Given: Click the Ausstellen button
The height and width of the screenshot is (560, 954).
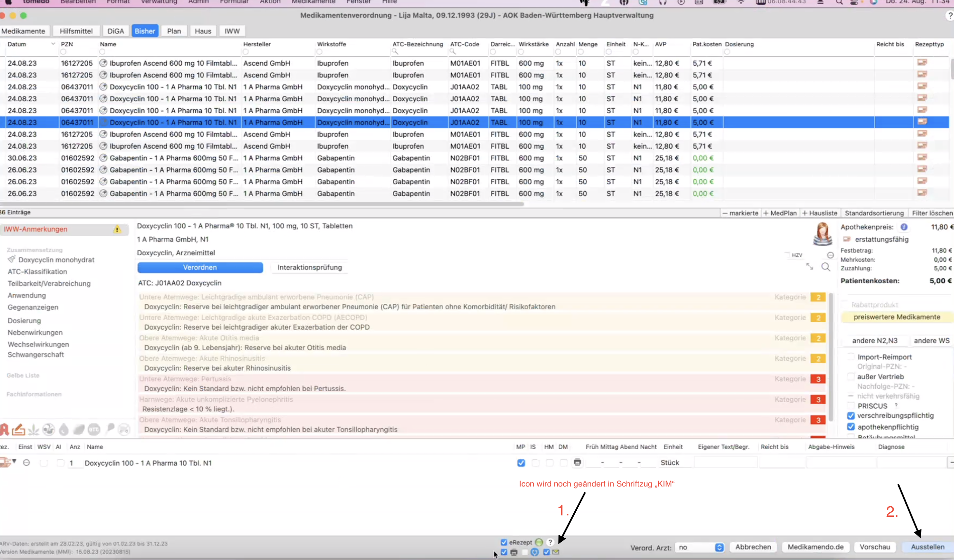Looking at the screenshot, I should point(928,547).
